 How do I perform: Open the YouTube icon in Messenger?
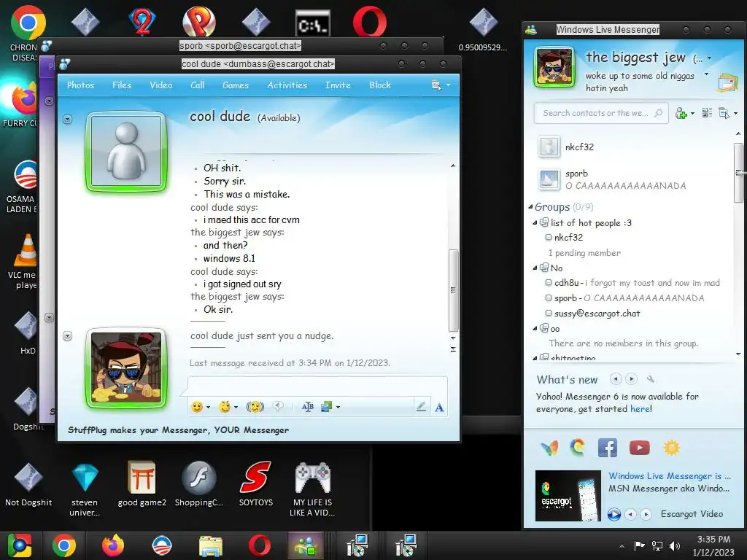click(x=639, y=448)
